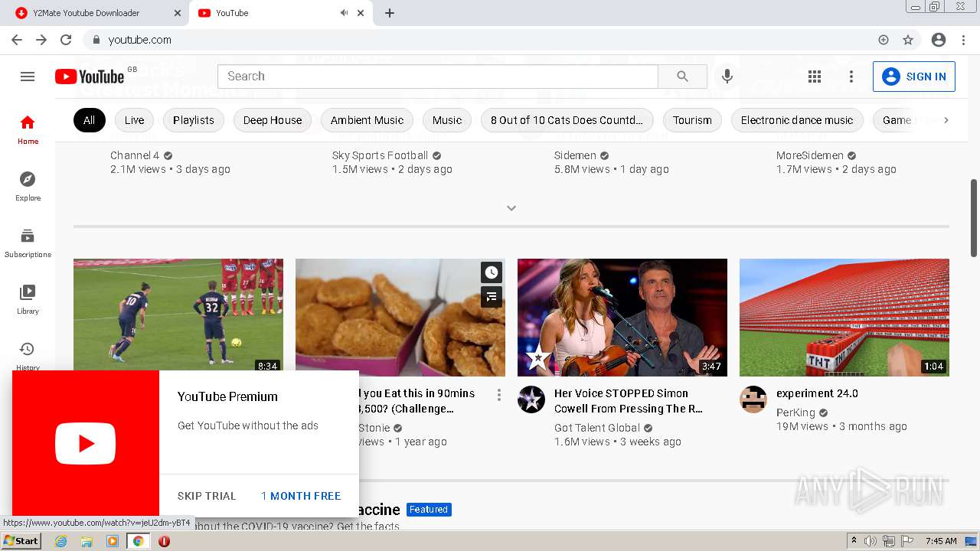980x551 pixels.
Task: Click SIGN IN button
Action: pyautogui.click(x=914, y=77)
